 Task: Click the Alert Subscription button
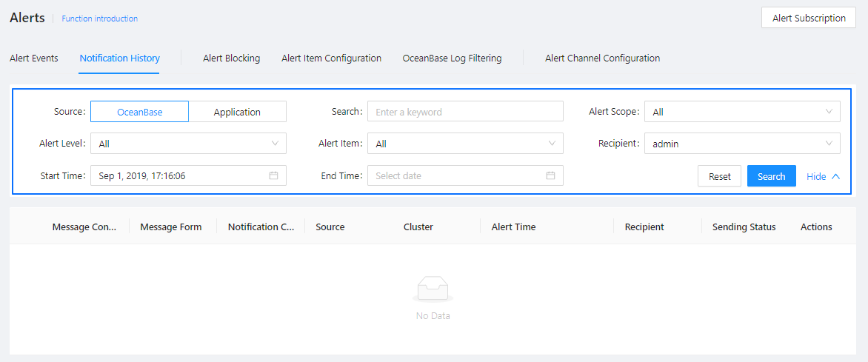pos(809,19)
